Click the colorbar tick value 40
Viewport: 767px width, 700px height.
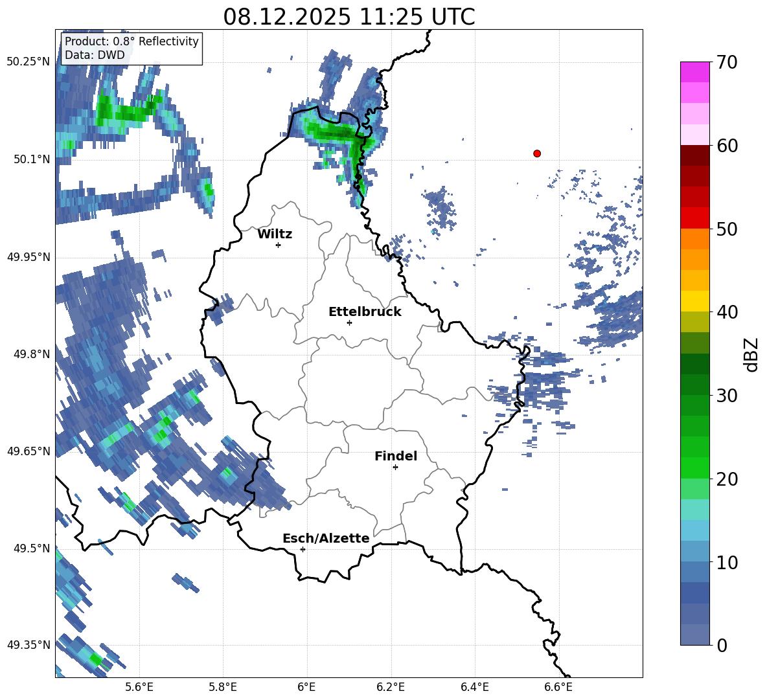coord(727,312)
